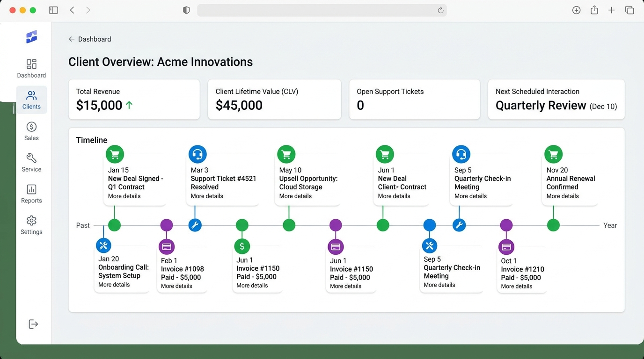Open More details for Invoice #1210

(517, 286)
